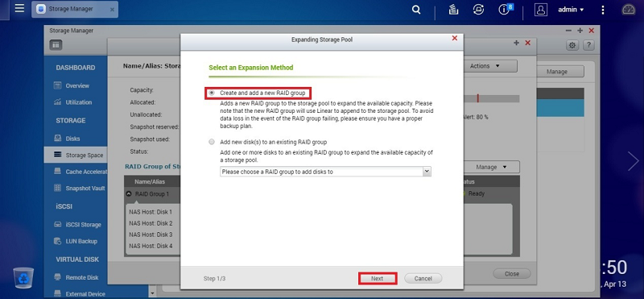
Task: Open the external devices sync icon
Action: pos(478,10)
